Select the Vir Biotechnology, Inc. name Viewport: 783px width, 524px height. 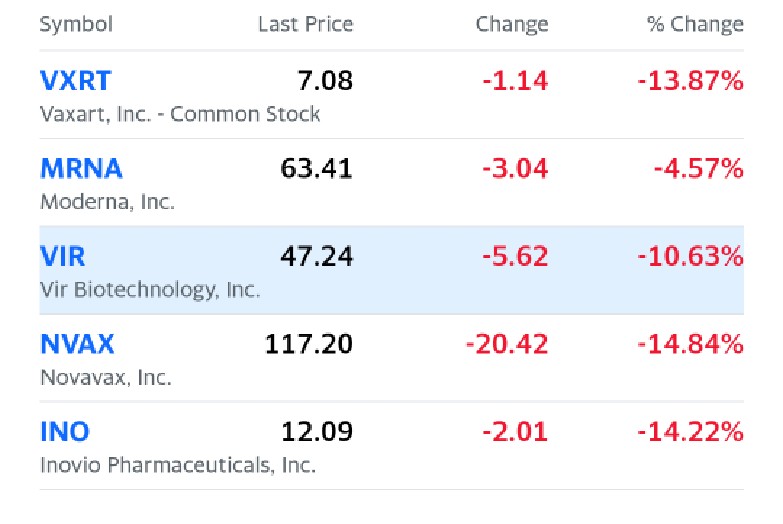[x=150, y=290]
